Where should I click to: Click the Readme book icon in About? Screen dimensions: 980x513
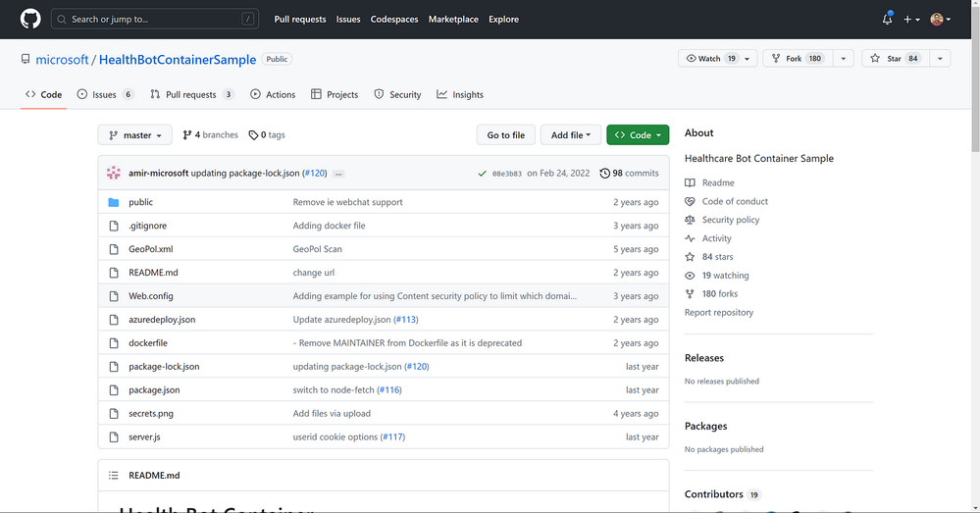pyautogui.click(x=690, y=182)
